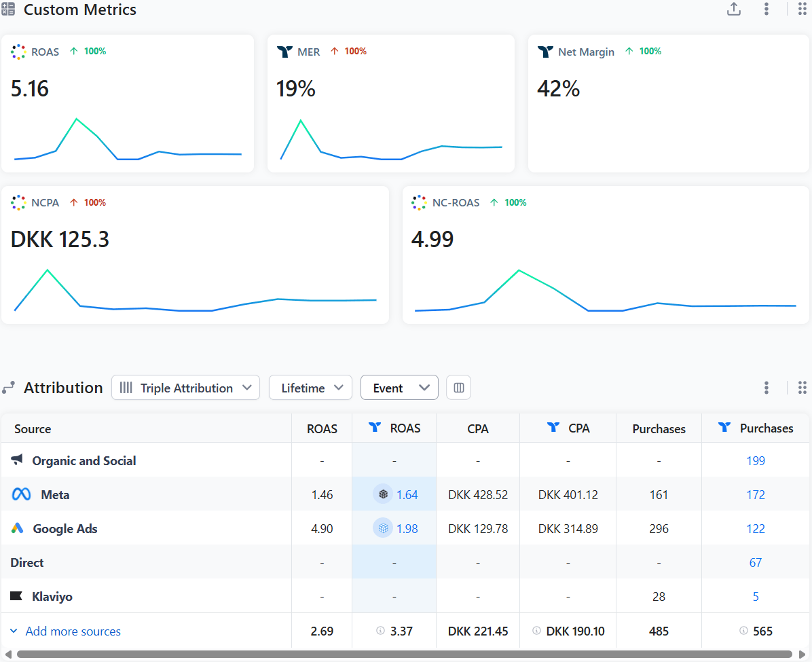Click Google Ads Triple ROAS value 1.98

[x=407, y=528]
